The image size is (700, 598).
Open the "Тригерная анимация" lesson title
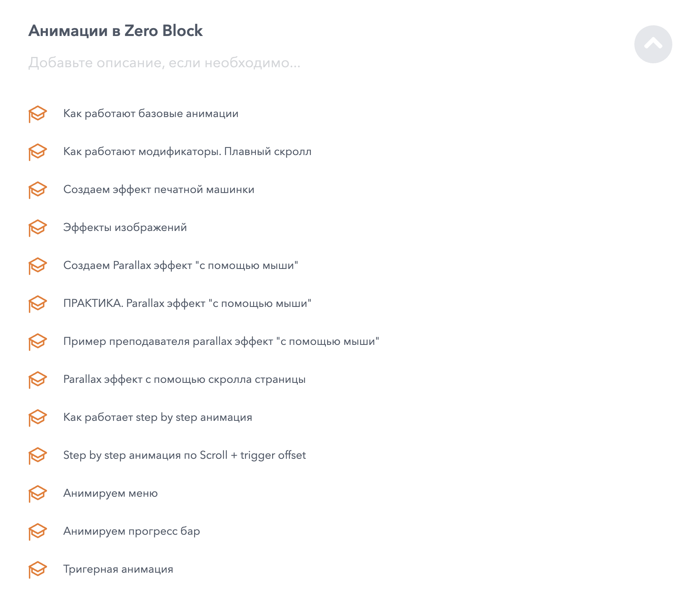point(118,570)
